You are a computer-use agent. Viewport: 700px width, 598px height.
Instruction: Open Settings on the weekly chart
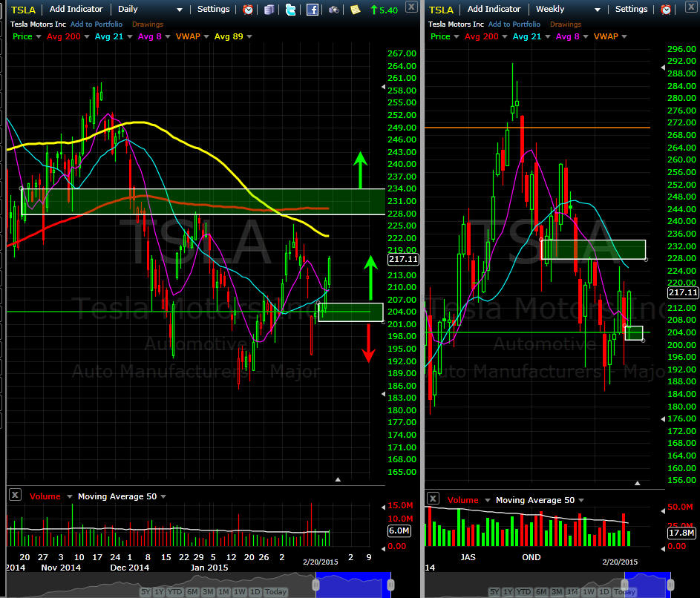[631, 10]
